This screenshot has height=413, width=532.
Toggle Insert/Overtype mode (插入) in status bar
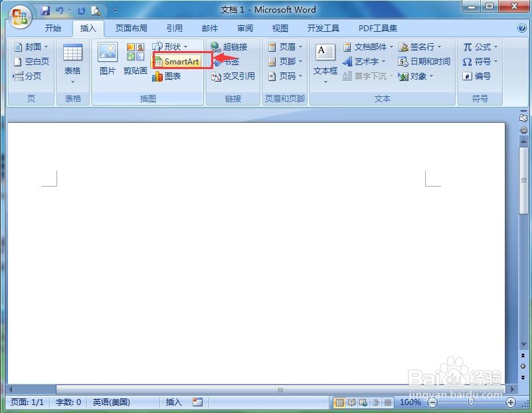(174, 402)
